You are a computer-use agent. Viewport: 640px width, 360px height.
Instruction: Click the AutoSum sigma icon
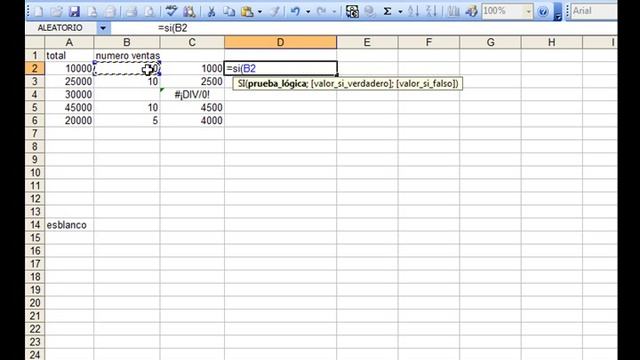coord(387,11)
